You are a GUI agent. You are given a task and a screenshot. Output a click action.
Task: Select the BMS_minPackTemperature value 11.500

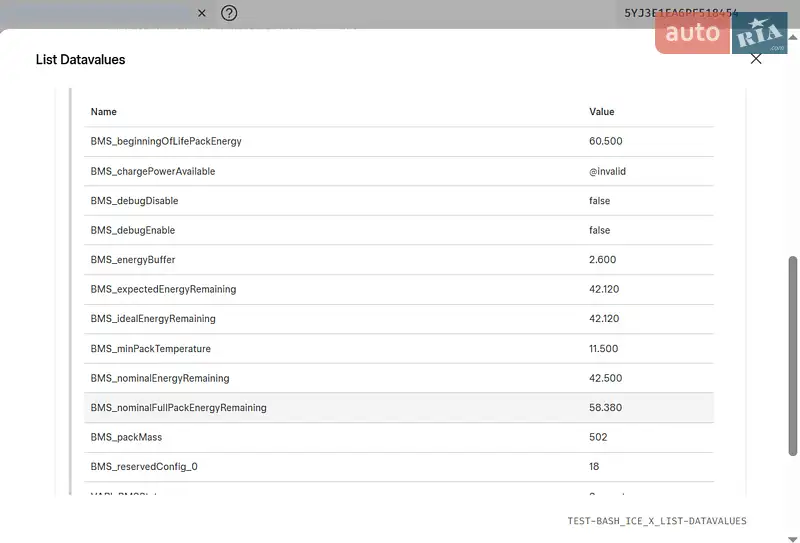[x=603, y=349]
